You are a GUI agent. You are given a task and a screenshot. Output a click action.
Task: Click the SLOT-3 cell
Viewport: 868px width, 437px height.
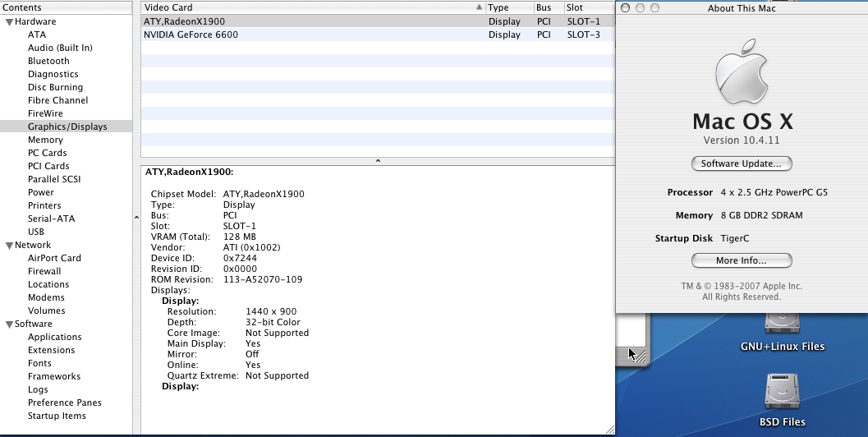[584, 34]
